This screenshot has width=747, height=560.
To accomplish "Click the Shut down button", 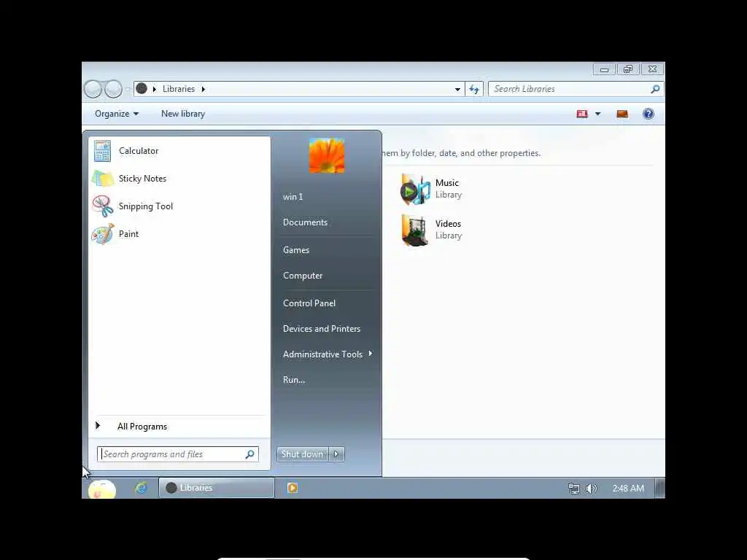I will point(302,454).
